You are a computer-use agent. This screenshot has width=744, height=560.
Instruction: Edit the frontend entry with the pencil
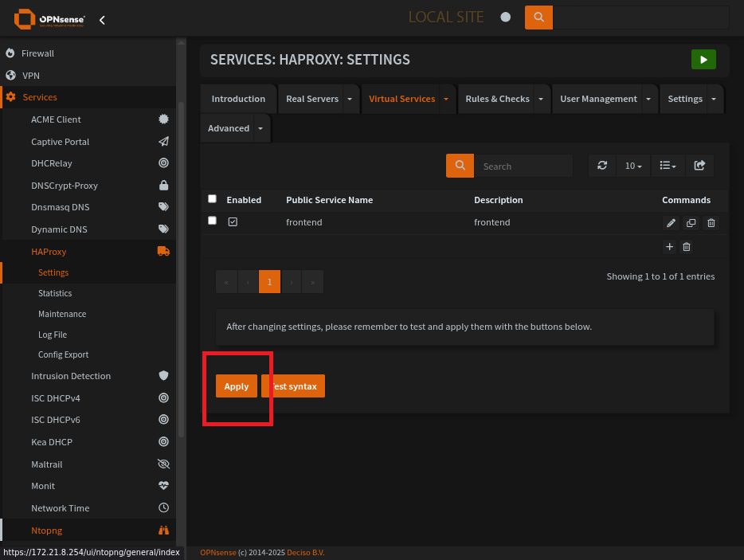pyautogui.click(x=671, y=223)
